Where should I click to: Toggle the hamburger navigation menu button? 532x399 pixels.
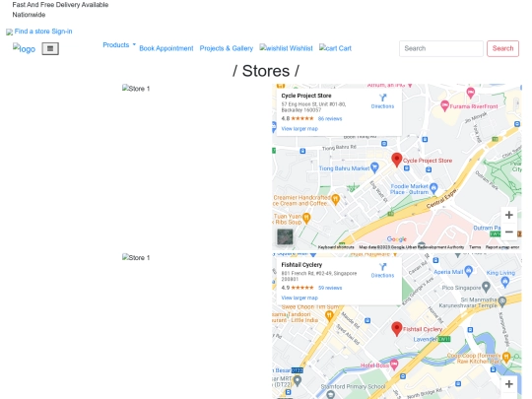pyautogui.click(x=50, y=48)
